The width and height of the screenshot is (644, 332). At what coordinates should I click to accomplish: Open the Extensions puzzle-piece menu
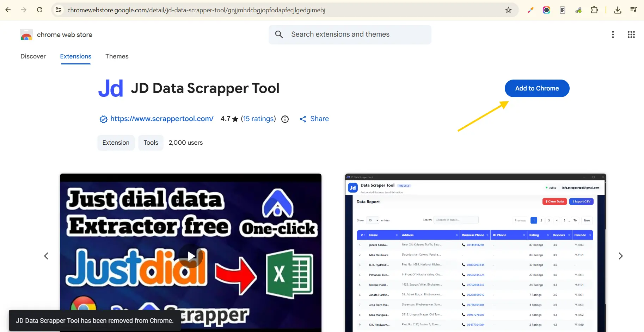[594, 10]
